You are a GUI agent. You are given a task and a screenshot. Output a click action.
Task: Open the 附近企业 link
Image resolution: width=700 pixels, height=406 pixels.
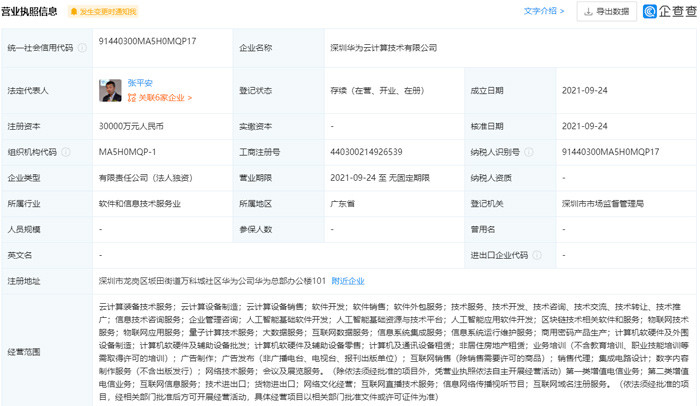point(348,281)
